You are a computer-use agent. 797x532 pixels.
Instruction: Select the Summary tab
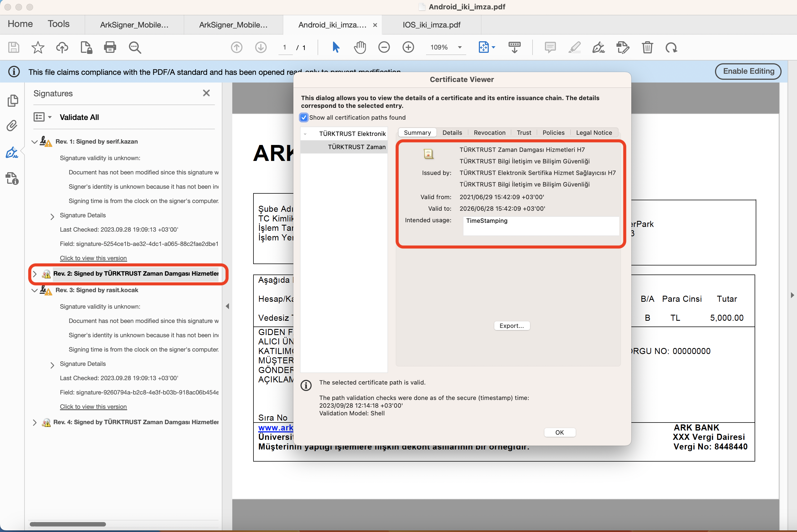(417, 133)
